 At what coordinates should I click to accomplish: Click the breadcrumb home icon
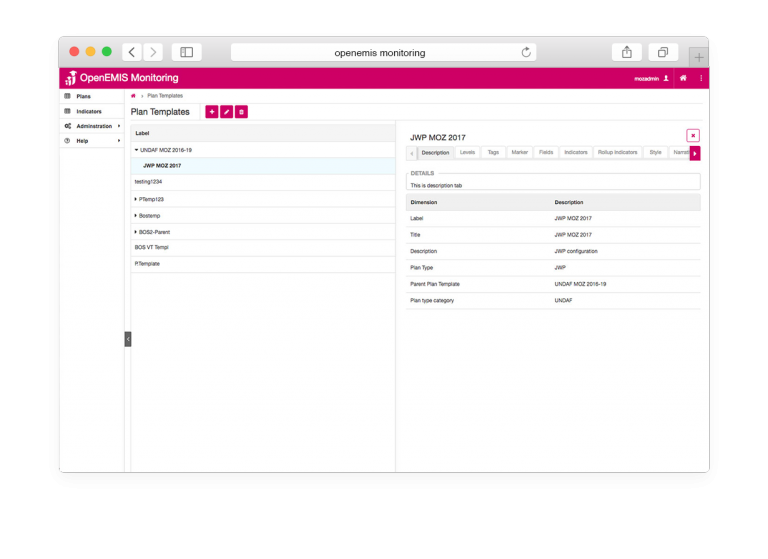pyautogui.click(x=133, y=96)
